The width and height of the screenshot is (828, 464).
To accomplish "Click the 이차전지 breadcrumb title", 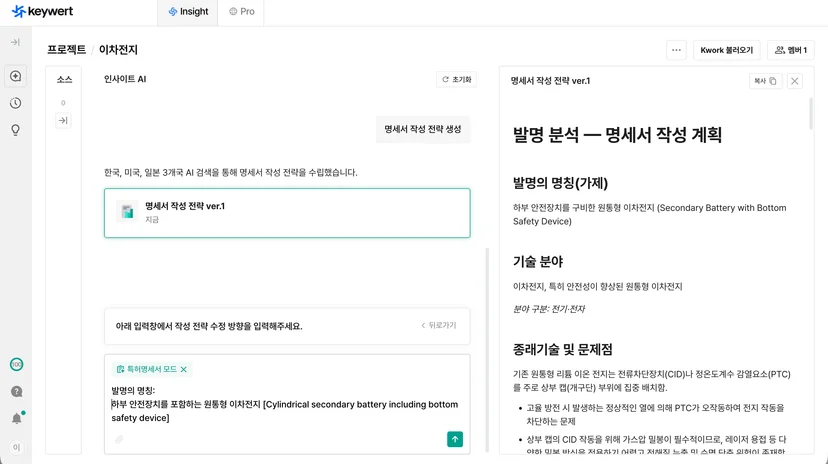I will (x=118, y=50).
